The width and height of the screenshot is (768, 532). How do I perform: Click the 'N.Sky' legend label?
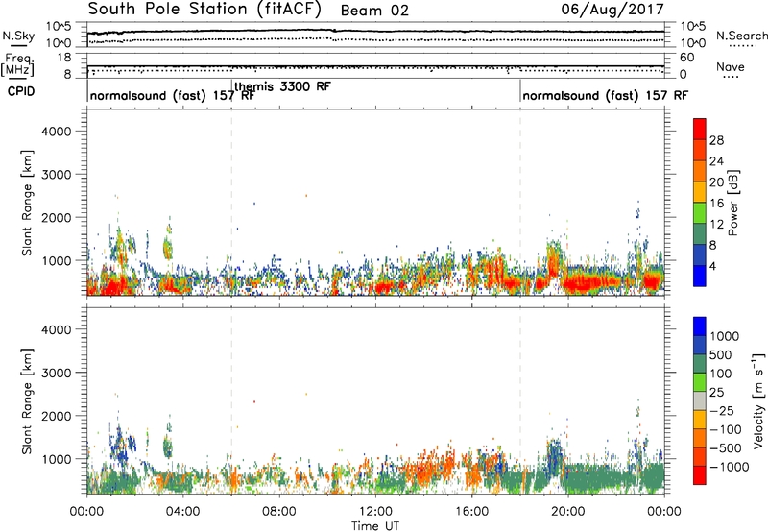(18, 36)
